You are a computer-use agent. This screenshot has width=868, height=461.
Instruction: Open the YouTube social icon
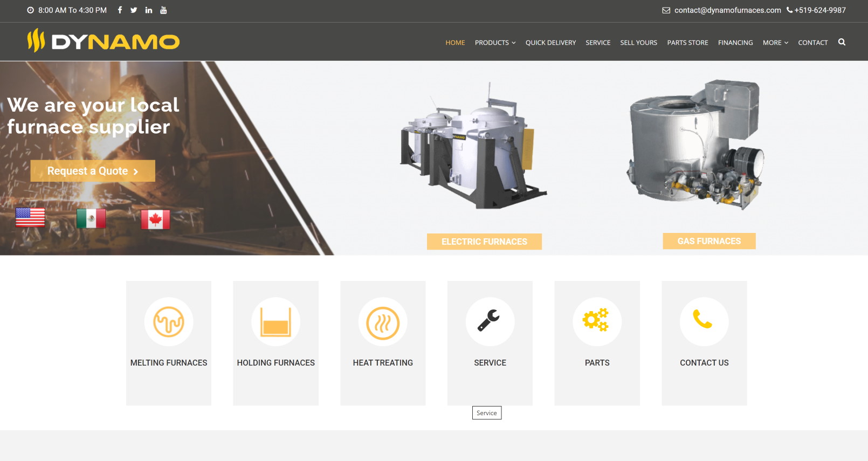(x=163, y=10)
